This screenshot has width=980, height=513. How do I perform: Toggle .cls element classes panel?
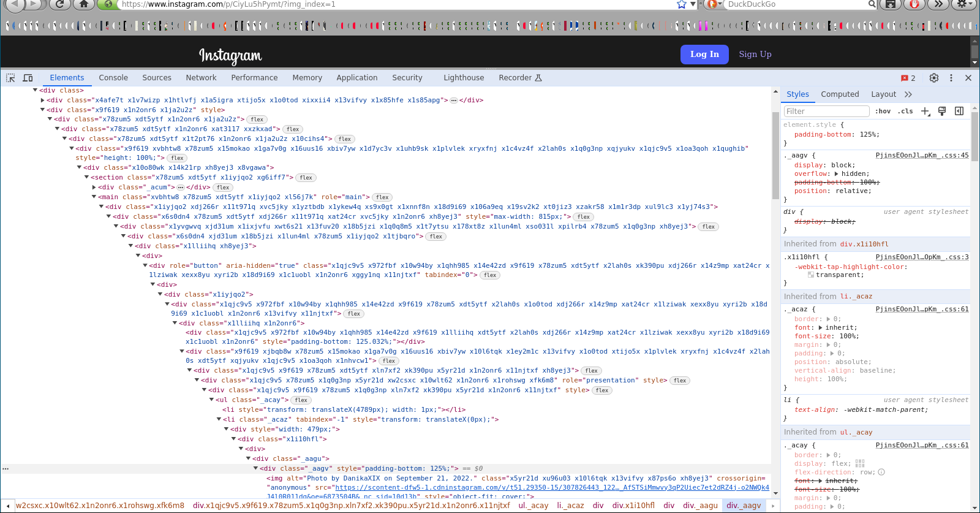pyautogui.click(x=905, y=111)
